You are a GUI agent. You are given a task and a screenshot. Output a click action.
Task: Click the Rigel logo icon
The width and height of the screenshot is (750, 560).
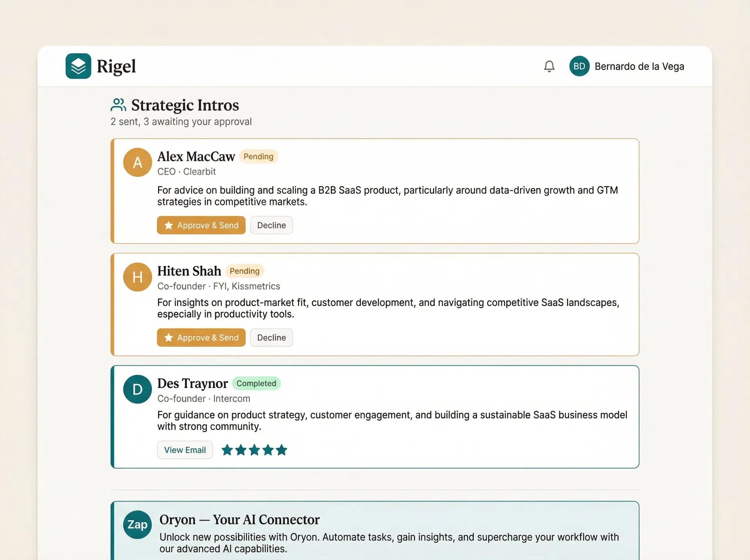click(78, 66)
